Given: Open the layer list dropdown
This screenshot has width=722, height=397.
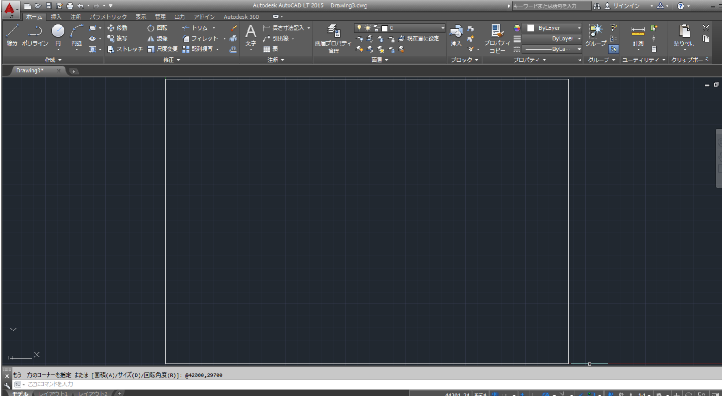Looking at the screenshot, I should [443, 28].
